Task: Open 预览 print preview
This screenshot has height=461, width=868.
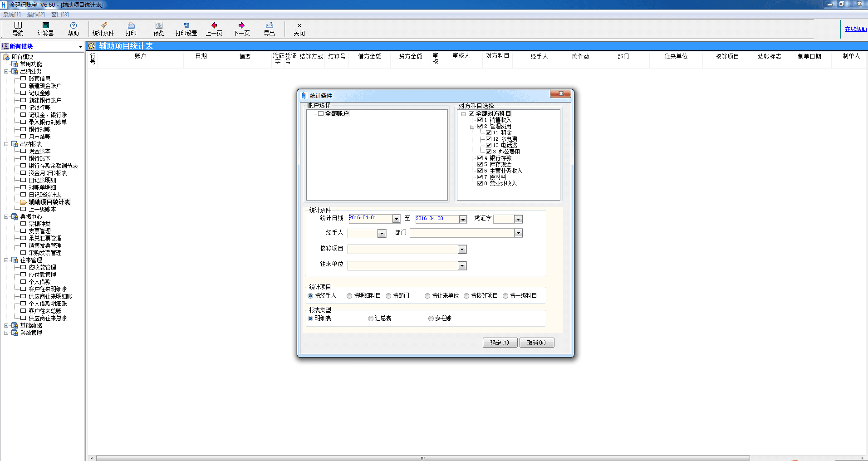Action: 158,29
